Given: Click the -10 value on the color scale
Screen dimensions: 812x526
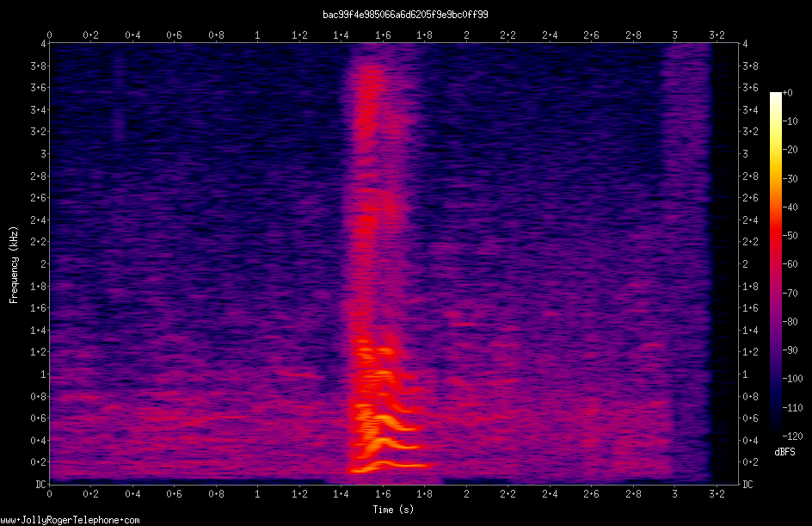Looking at the screenshot, I should tap(790, 121).
